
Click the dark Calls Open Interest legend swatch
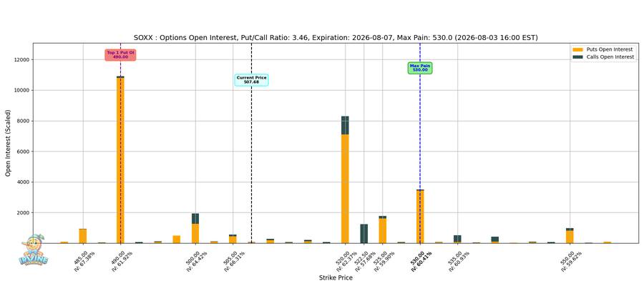(x=578, y=57)
